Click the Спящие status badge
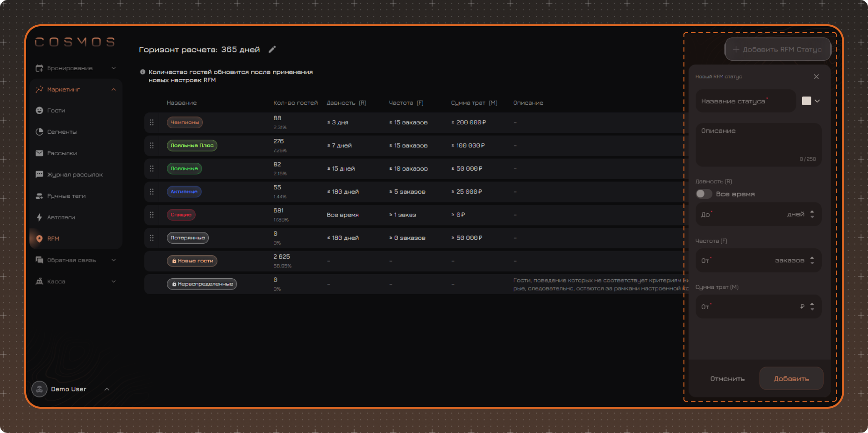 tap(181, 215)
